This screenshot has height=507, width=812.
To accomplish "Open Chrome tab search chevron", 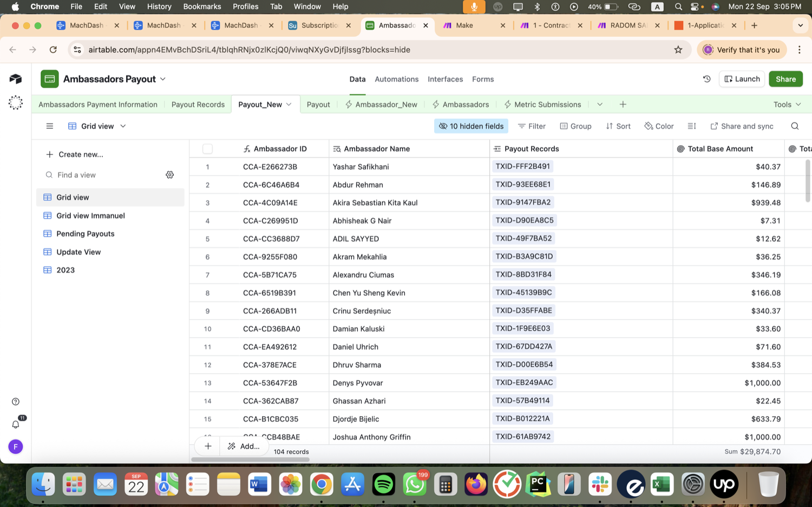I will click(800, 25).
